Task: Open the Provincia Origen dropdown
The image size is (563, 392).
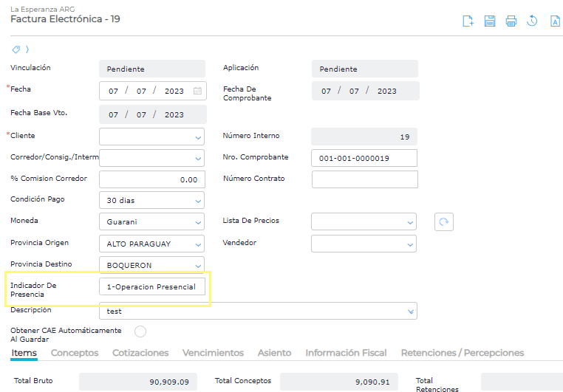Action: [x=198, y=244]
